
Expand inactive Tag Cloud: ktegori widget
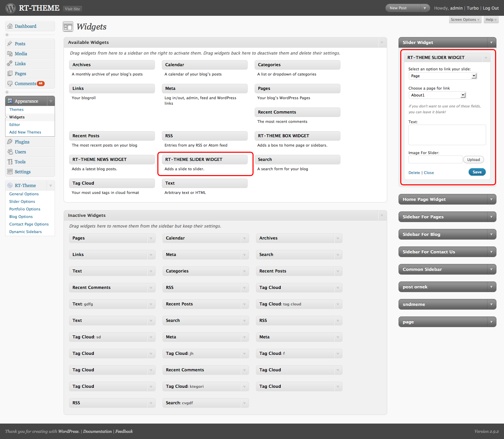coord(244,386)
